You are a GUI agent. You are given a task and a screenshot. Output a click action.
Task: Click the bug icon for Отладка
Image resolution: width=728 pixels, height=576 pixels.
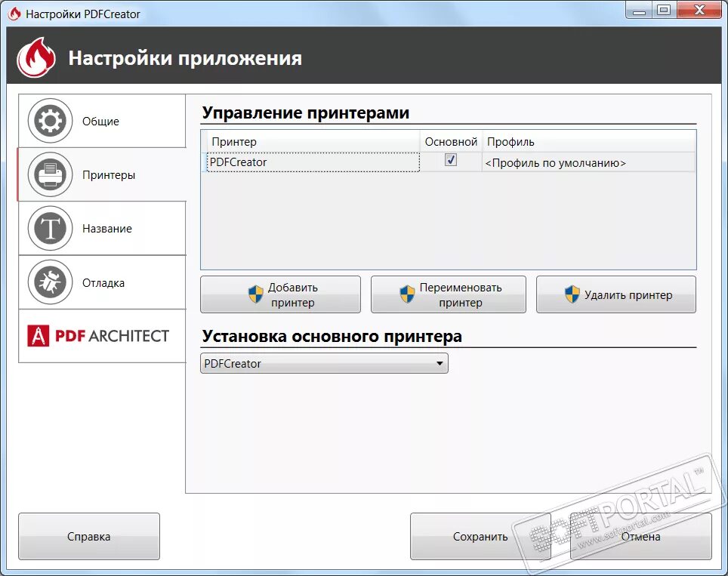(x=50, y=282)
